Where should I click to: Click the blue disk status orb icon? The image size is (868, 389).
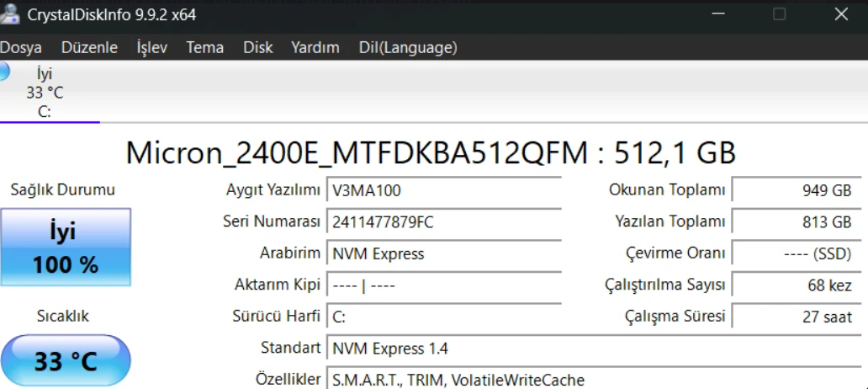tap(4, 71)
